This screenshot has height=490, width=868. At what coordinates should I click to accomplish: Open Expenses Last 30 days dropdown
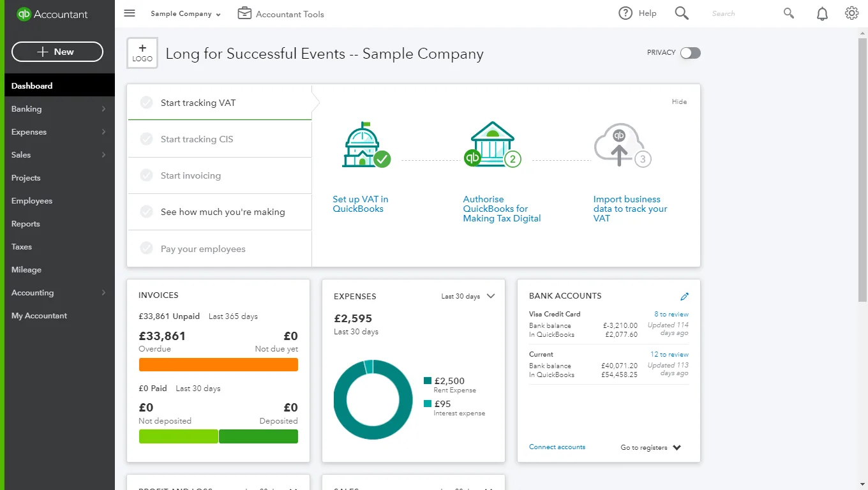pos(468,296)
